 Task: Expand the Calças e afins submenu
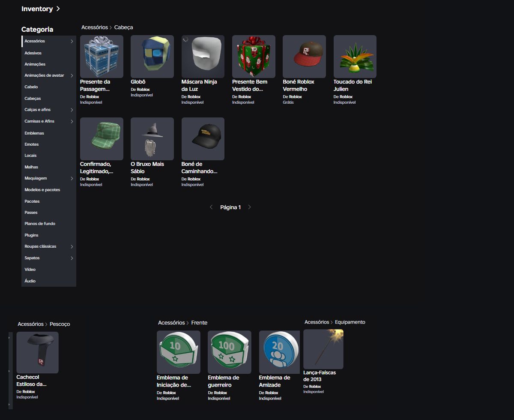(x=72, y=110)
